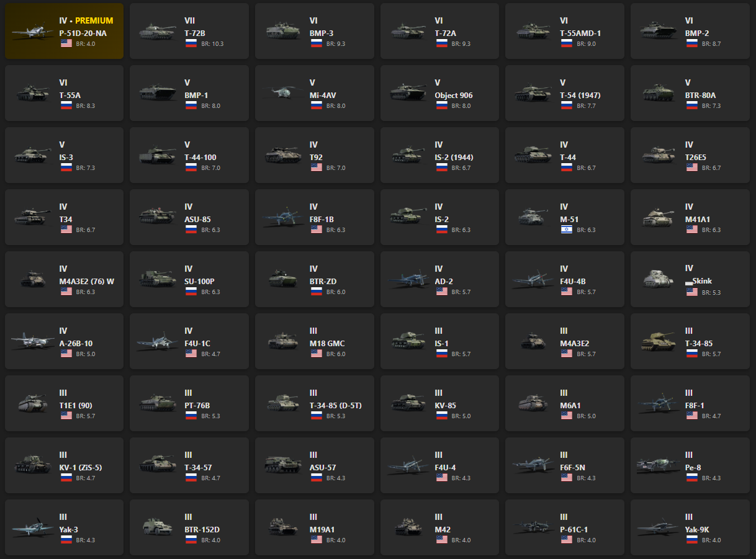
Task: Select the P-51D-20-NA premium aircraft thumbnail
Action: coord(32,31)
